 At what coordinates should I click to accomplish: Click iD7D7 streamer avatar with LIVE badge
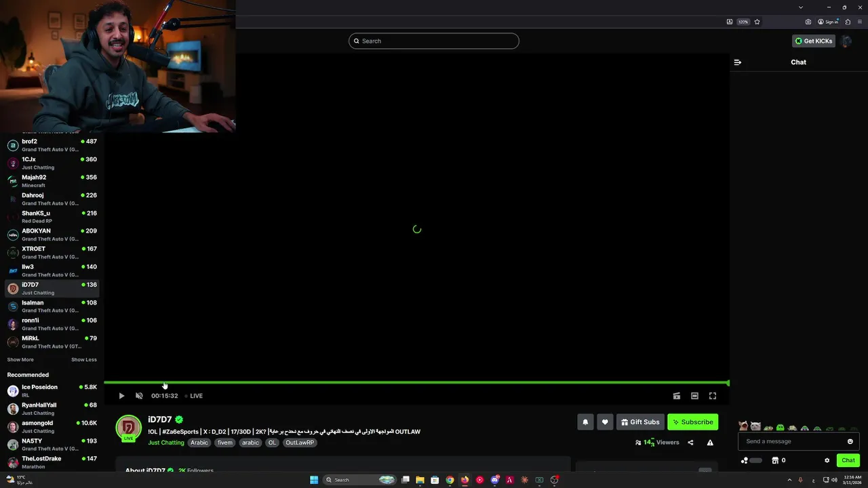click(128, 428)
